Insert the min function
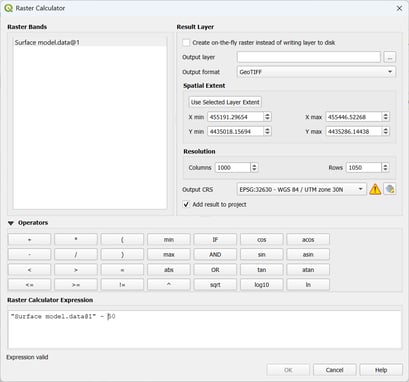 [169, 239]
